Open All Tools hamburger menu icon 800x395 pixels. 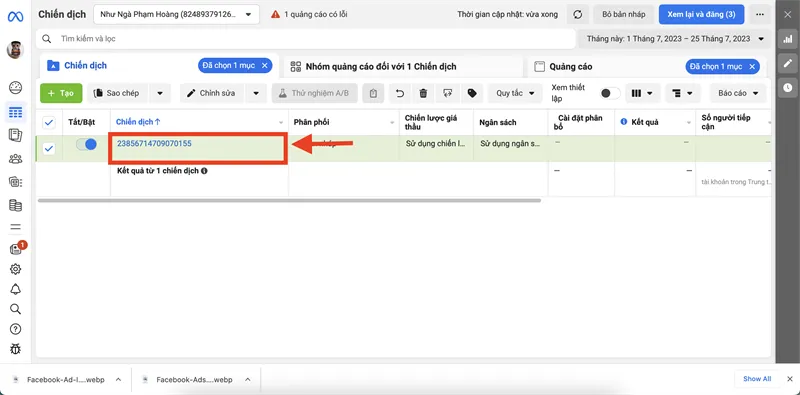tap(15, 227)
